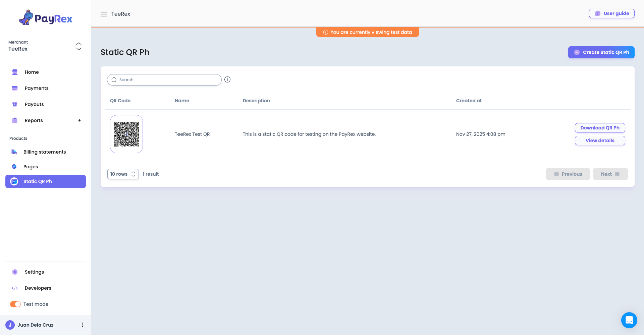Expand the Reports section with plus
The width and height of the screenshot is (644, 335).
point(79,120)
